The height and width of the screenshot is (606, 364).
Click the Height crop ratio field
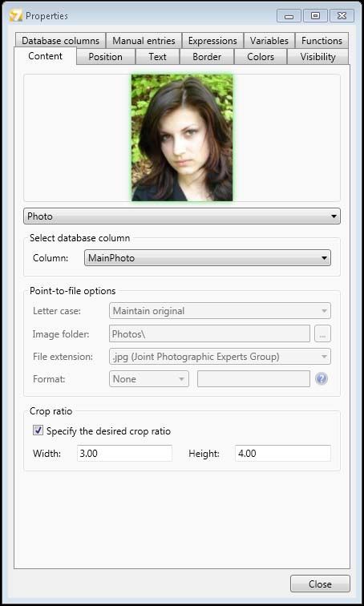point(283,454)
